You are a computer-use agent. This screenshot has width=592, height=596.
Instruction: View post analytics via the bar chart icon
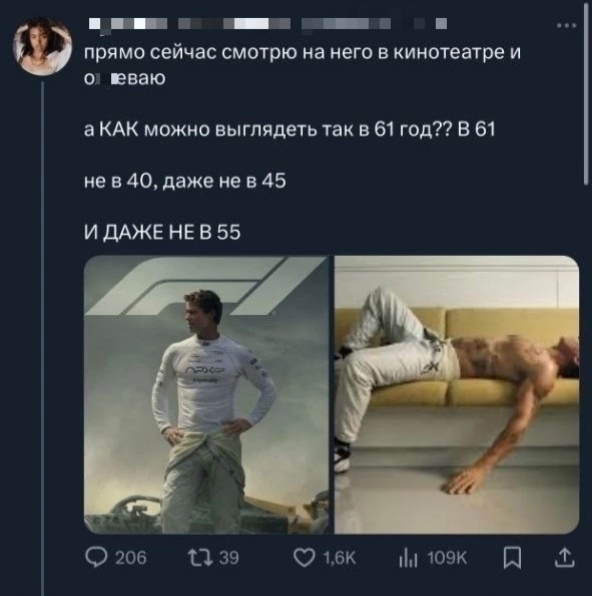tap(408, 558)
